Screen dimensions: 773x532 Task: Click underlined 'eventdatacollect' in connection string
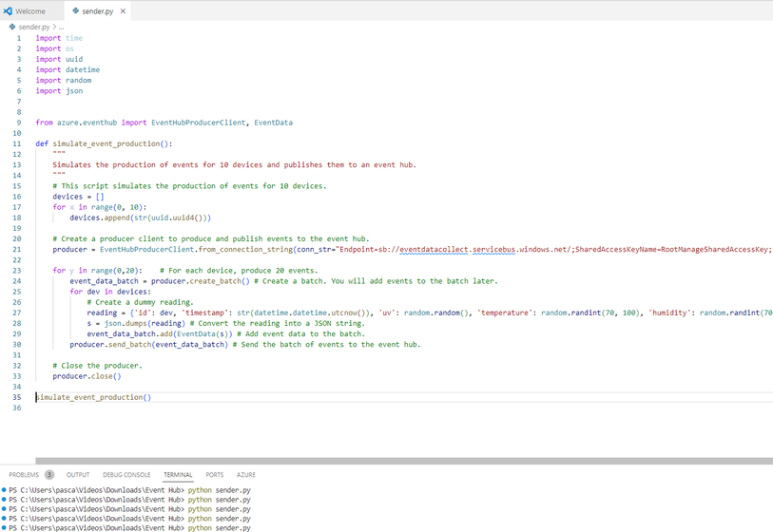[434, 249]
